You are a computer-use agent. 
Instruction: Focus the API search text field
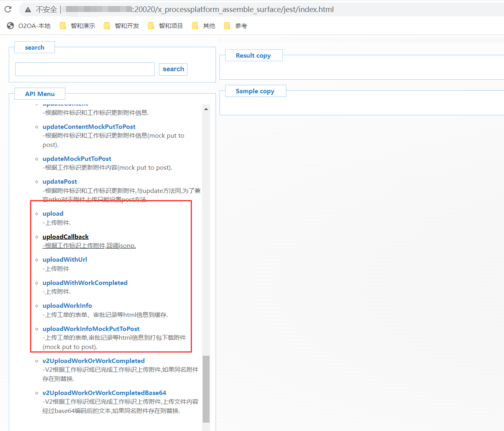(x=85, y=69)
